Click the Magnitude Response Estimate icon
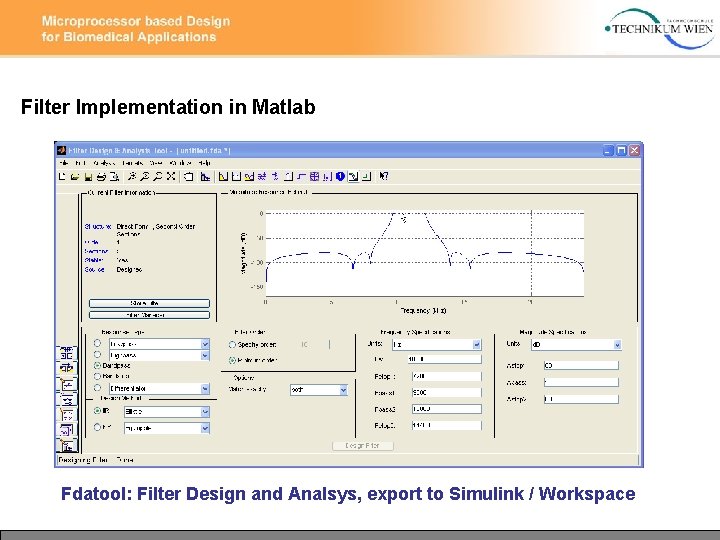This screenshot has width=720, height=540. (353, 176)
